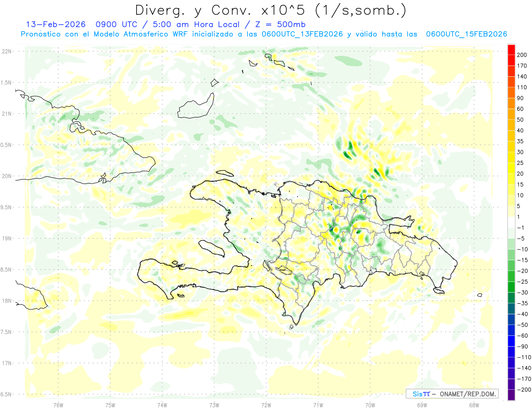Click the '20N' latitude label
Screen dimensions: 532x411
[7, 176]
